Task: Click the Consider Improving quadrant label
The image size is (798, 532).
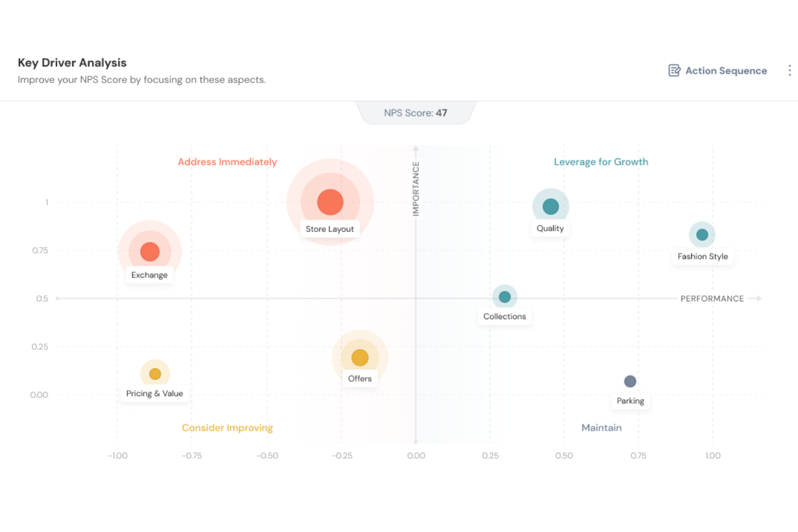Action: tap(227, 427)
